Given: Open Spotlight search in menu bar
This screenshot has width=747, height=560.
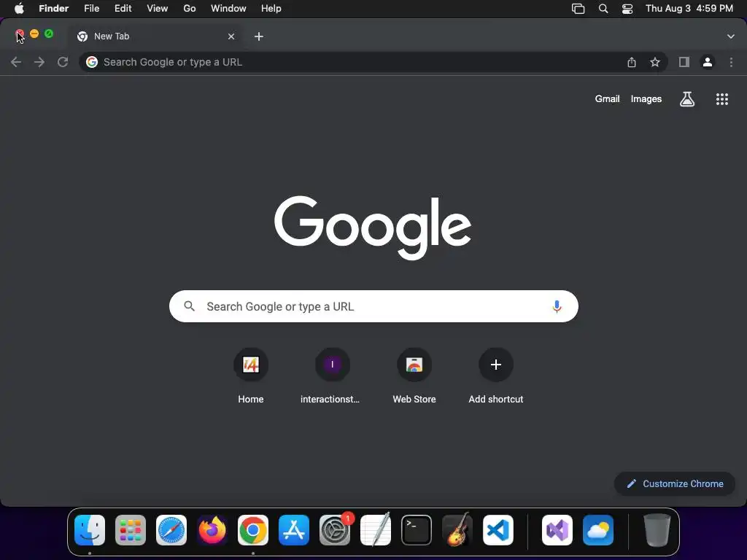Looking at the screenshot, I should (x=603, y=9).
